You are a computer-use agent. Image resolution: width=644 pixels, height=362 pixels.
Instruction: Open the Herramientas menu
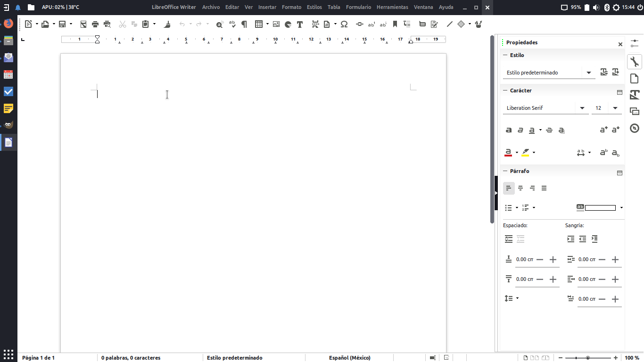click(392, 7)
